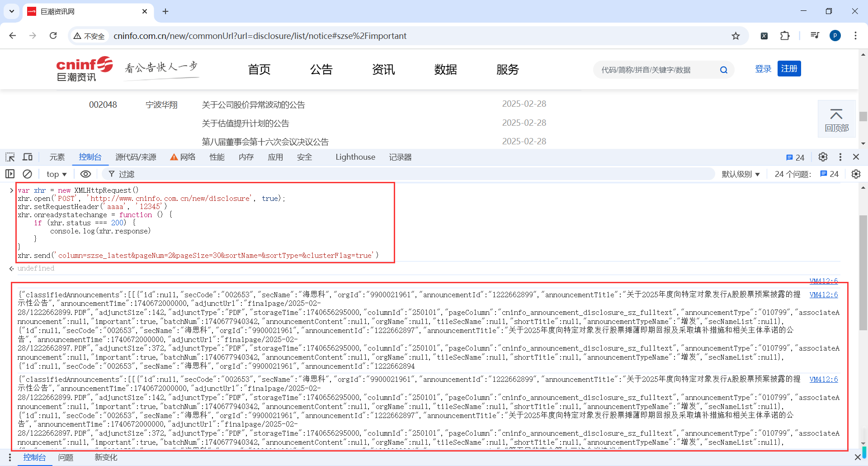The image size is (868, 466).
Task: Open the extensions puzzle menu
Action: [785, 36]
